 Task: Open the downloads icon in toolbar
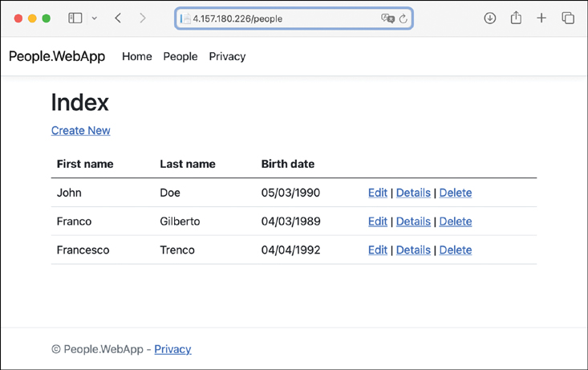489,18
